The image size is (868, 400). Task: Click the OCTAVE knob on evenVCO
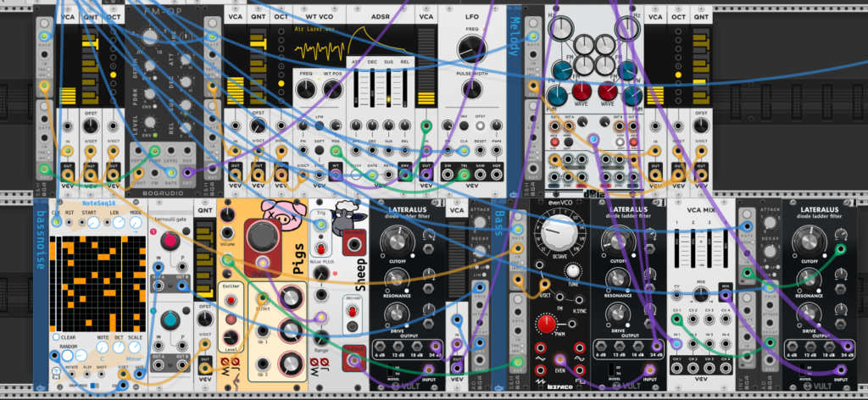point(560,232)
